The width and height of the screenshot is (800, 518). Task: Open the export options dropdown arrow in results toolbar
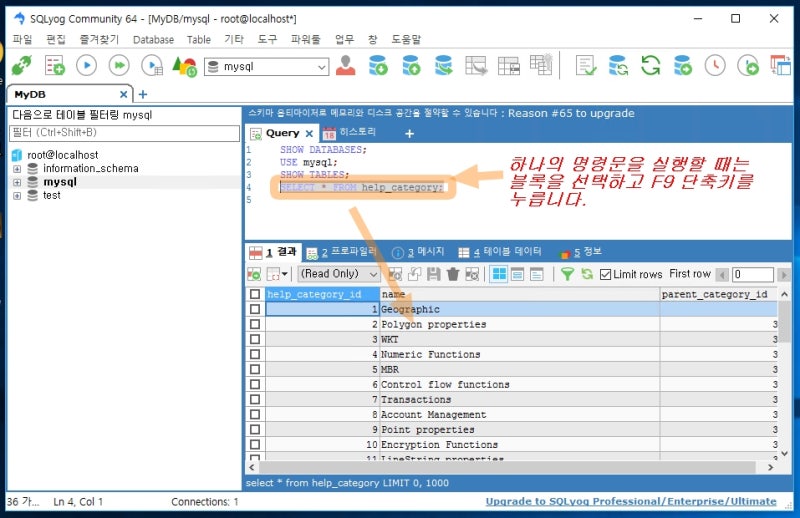(285, 274)
